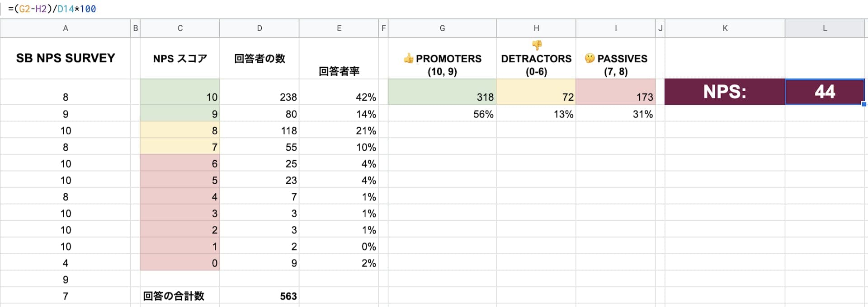Click the thumbs-down emoji above DETRACTORS
This screenshot has height=307, width=868.
click(x=537, y=45)
